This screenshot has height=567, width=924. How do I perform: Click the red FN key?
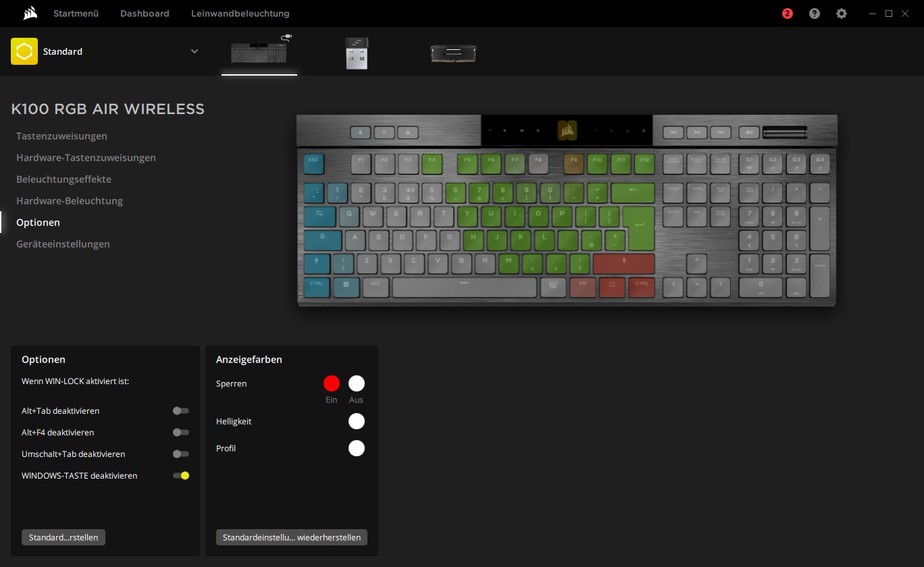point(582,287)
